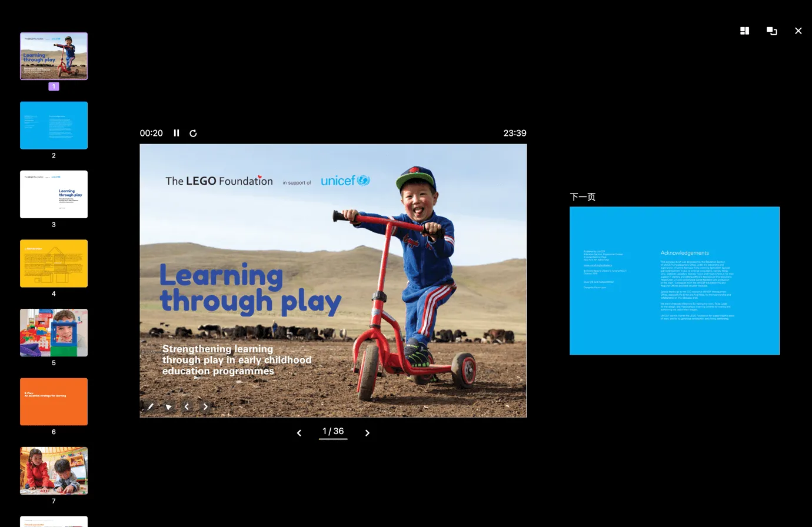Pause the presentation timer
The image size is (812, 527).
coord(177,133)
